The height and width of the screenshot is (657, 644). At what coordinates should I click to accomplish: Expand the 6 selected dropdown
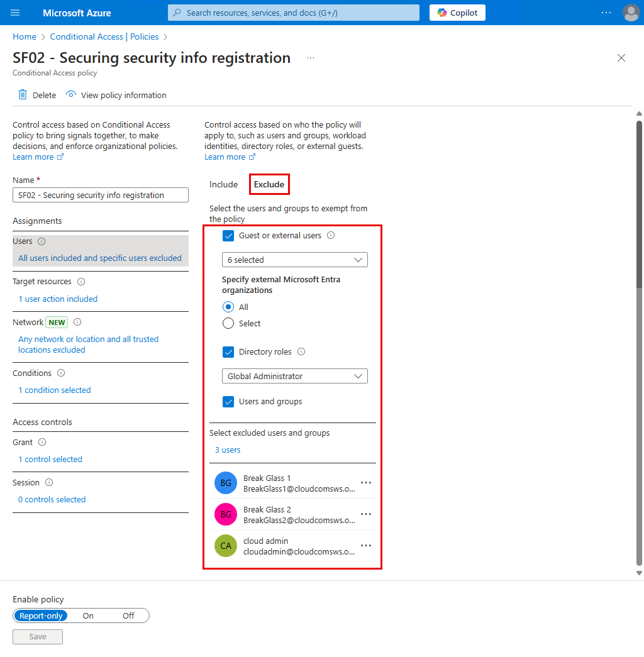pos(294,260)
